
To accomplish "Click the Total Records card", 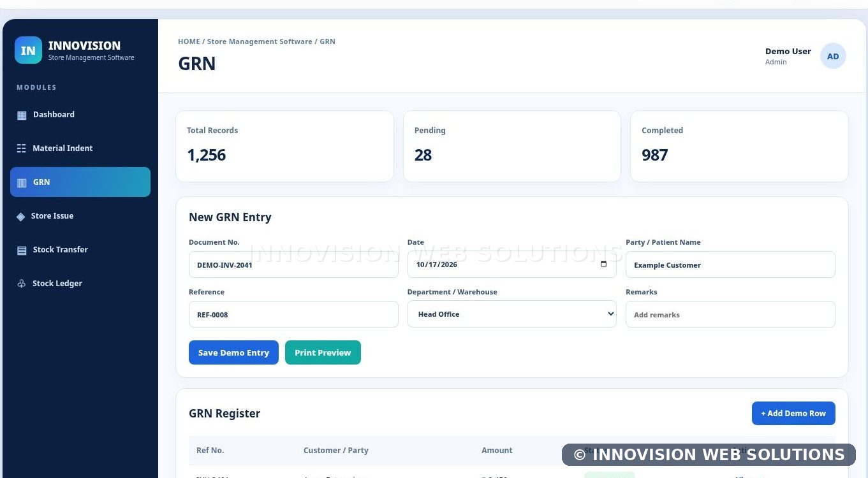I will point(284,147).
